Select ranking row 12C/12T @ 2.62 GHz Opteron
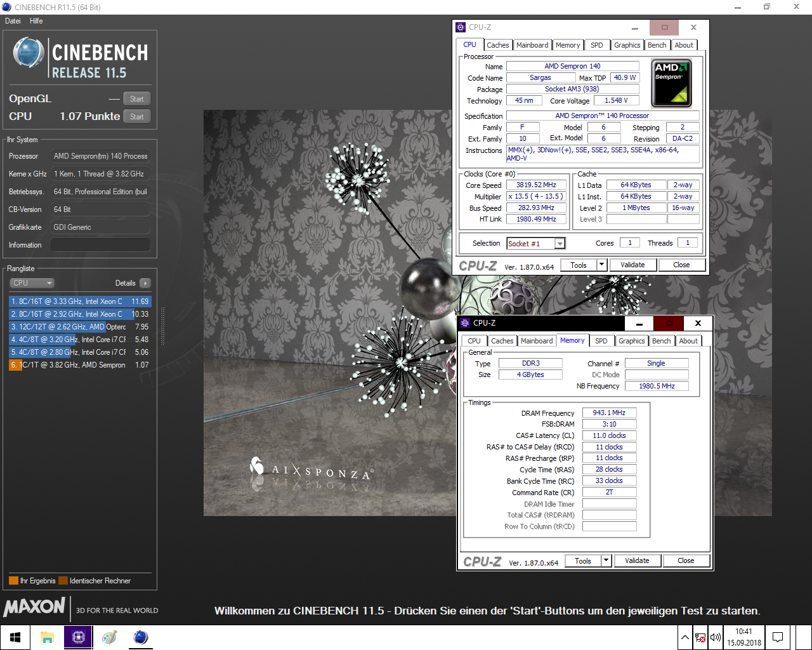 click(x=80, y=327)
